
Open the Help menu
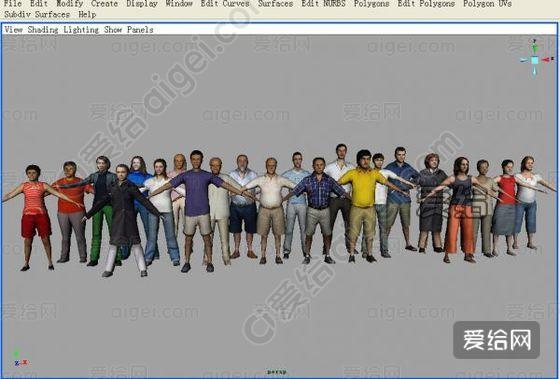[87, 15]
